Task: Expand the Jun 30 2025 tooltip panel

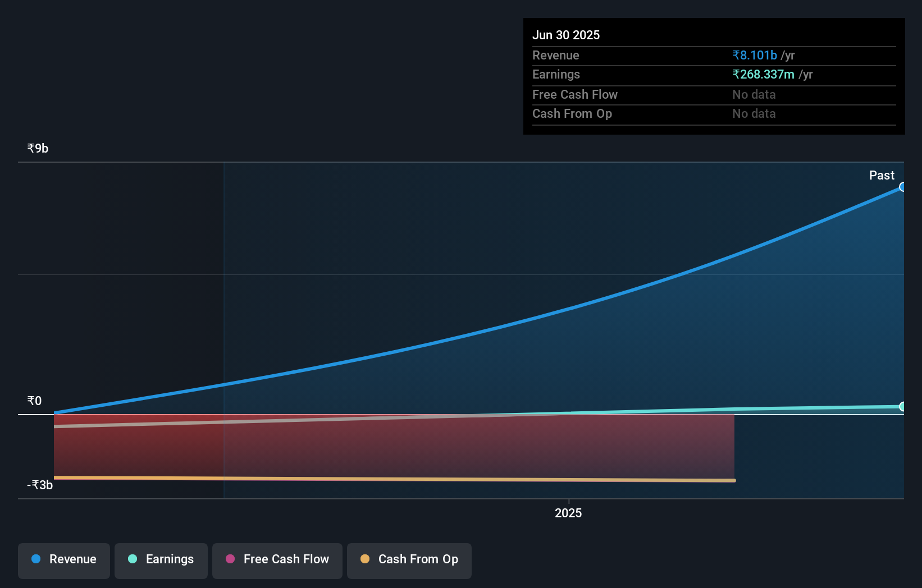Action: pos(567,35)
